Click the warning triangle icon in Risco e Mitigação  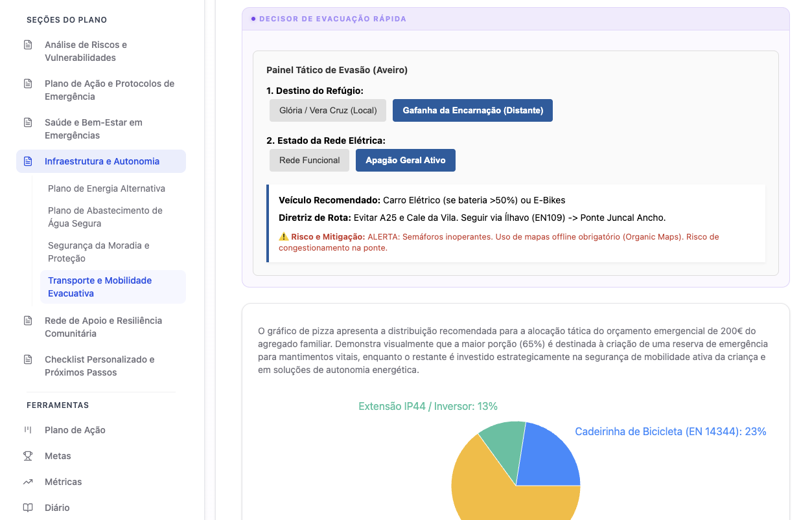click(x=283, y=237)
